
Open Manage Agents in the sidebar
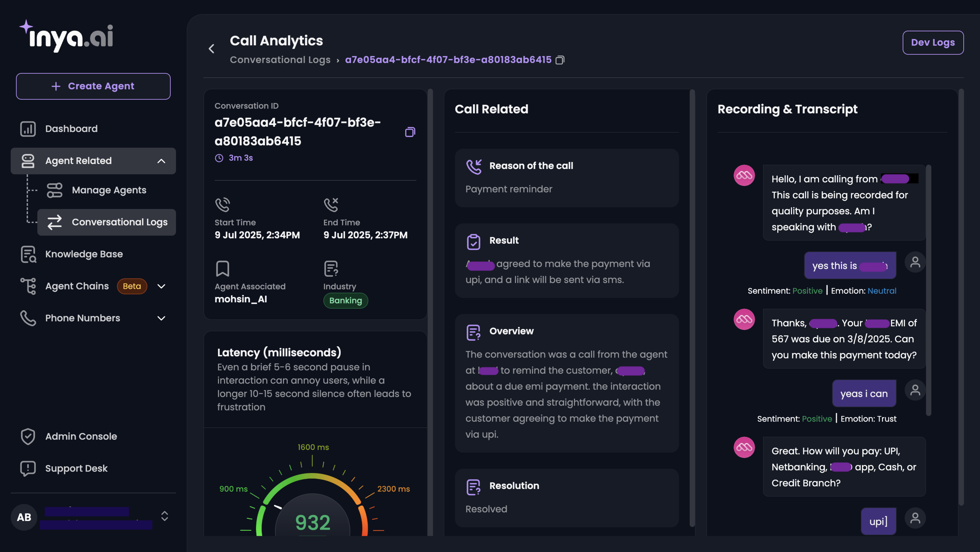click(109, 190)
